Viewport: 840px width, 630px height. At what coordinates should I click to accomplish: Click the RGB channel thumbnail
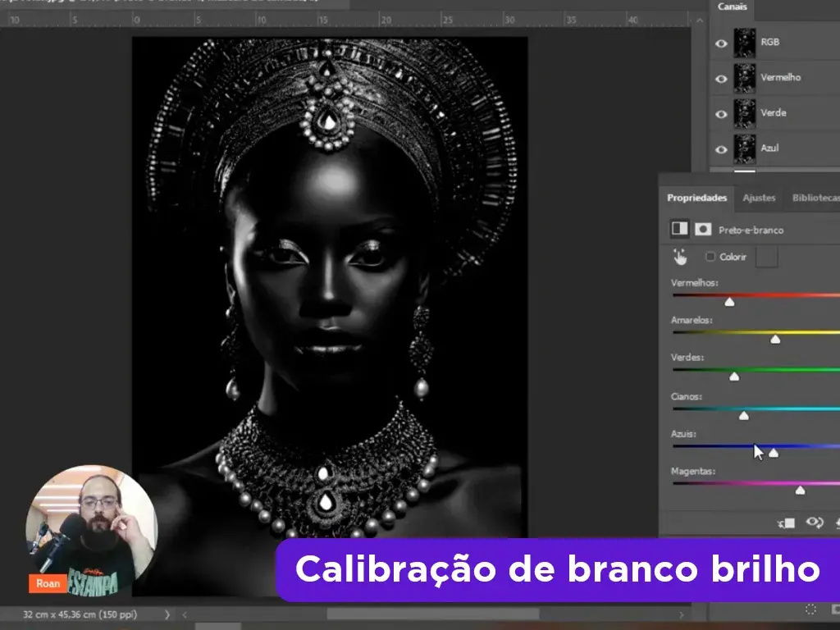coord(744,43)
